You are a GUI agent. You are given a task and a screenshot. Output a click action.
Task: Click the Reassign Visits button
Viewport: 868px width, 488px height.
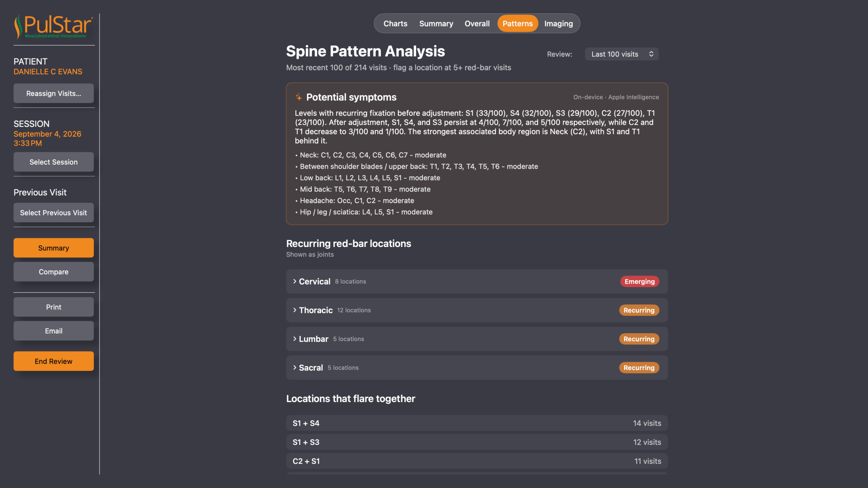(x=54, y=93)
